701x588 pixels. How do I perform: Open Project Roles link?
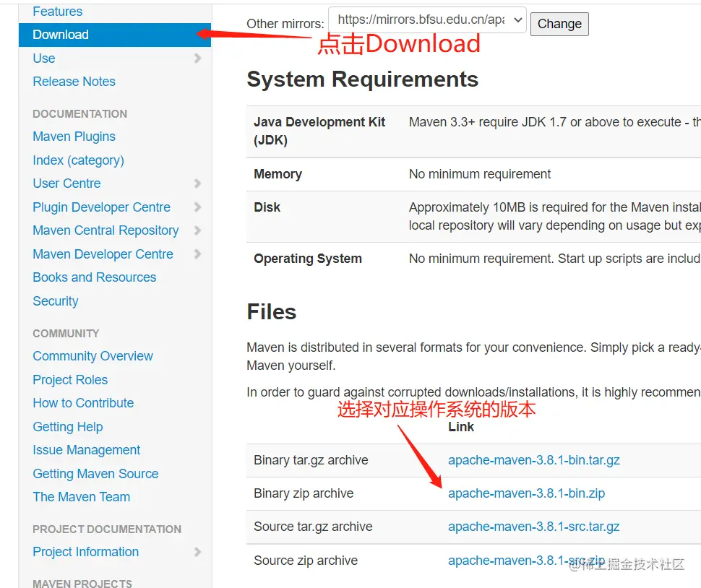pyautogui.click(x=70, y=380)
